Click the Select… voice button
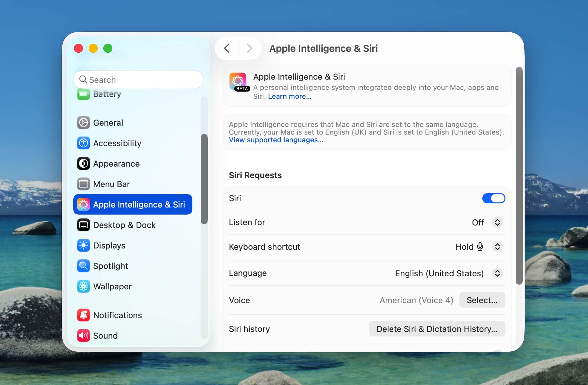The height and width of the screenshot is (385, 588). (482, 300)
